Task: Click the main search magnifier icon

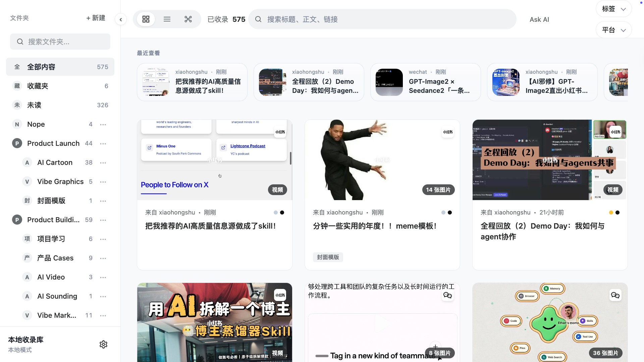Action: tap(258, 19)
